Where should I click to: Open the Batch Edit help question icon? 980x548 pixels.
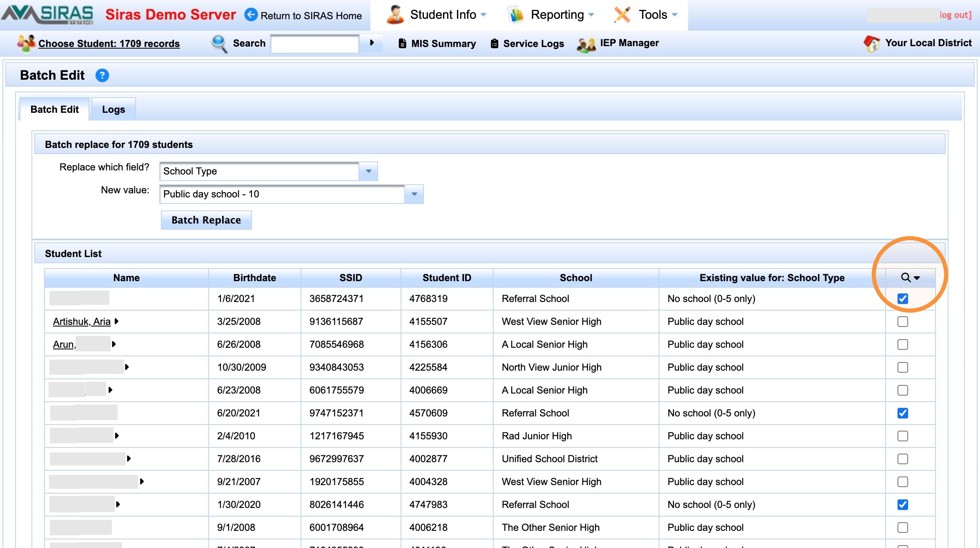click(x=102, y=75)
